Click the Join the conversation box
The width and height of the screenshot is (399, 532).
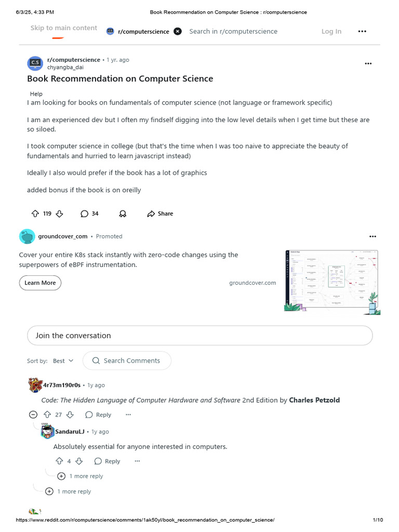(x=199, y=336)
